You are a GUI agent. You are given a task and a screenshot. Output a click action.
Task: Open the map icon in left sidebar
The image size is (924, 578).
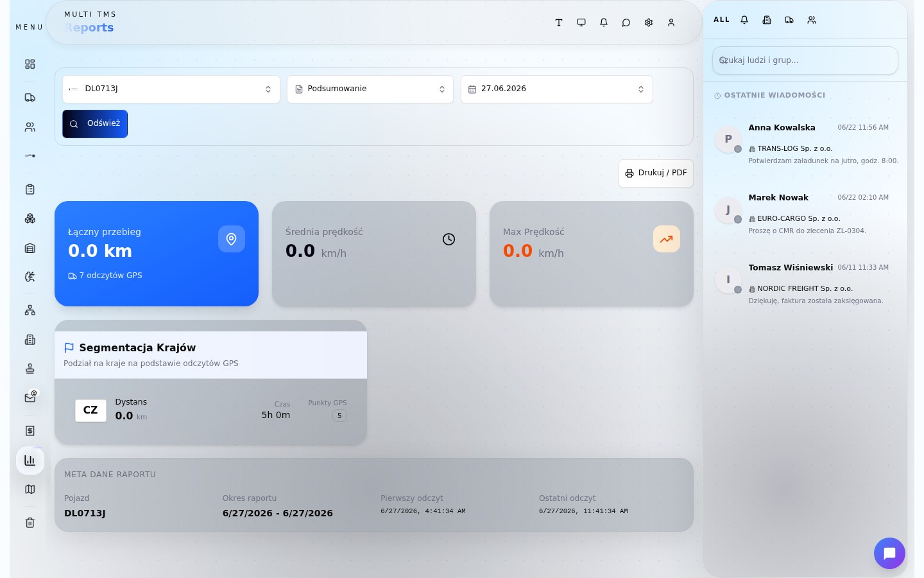click(x=30, y=489)
